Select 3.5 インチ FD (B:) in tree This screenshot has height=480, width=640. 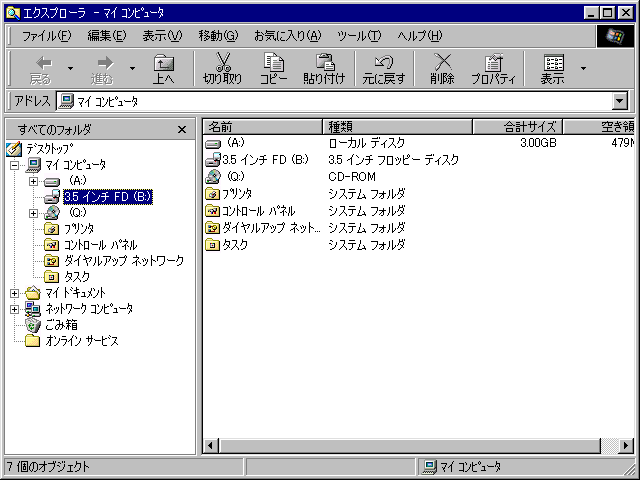pos(108,197)
